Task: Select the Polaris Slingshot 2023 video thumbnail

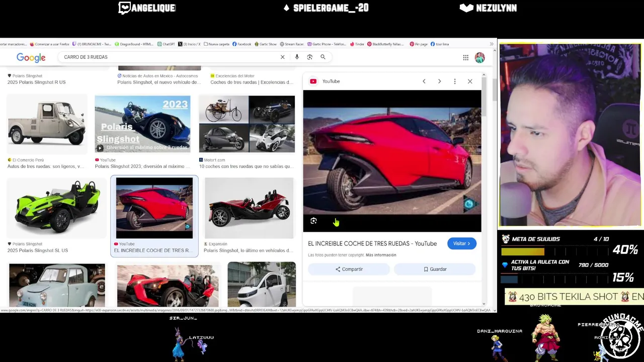Action: point(142,124)
